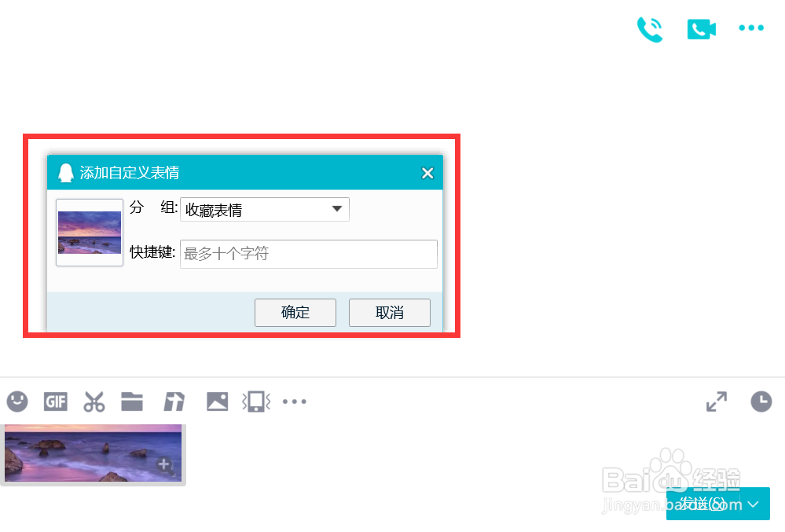Open the send file folder icon
This screenshot has width=785, height=532.
point(132,402)
